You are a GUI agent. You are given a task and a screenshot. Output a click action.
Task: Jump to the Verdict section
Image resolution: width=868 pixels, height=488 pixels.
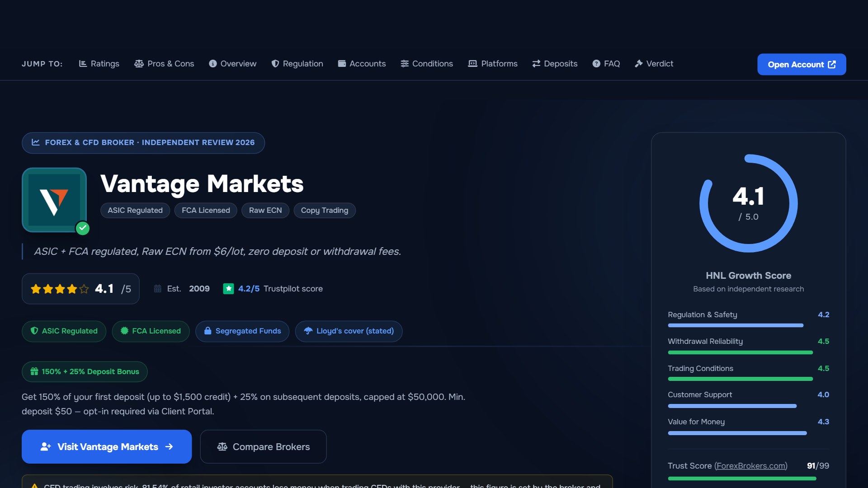click(654, 64)
